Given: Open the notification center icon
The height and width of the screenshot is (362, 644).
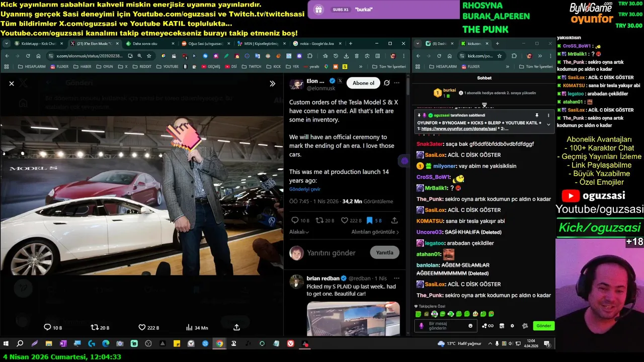Looking at the screenshot, I should point(546,343).
